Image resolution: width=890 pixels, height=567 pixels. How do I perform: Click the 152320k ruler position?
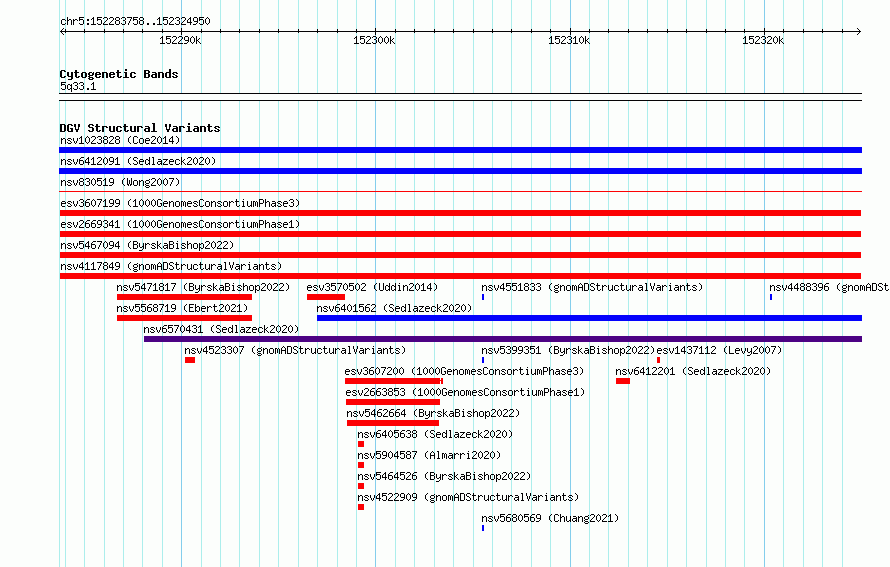click(x=763, y=40)
